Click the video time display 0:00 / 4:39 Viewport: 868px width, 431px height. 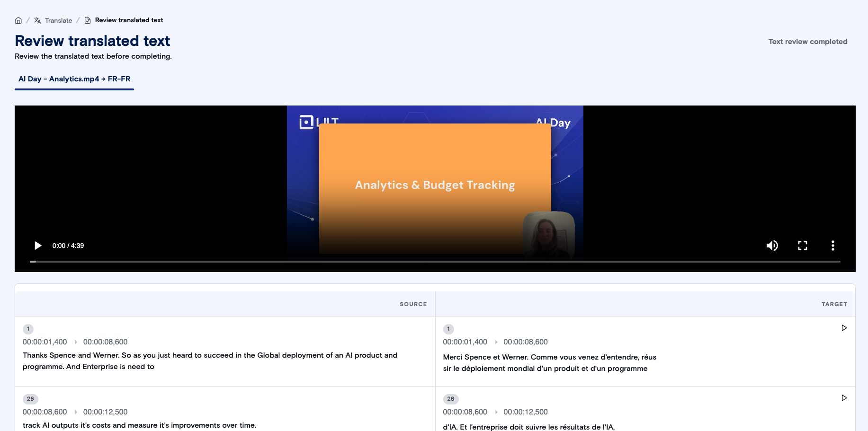[68, 246]
